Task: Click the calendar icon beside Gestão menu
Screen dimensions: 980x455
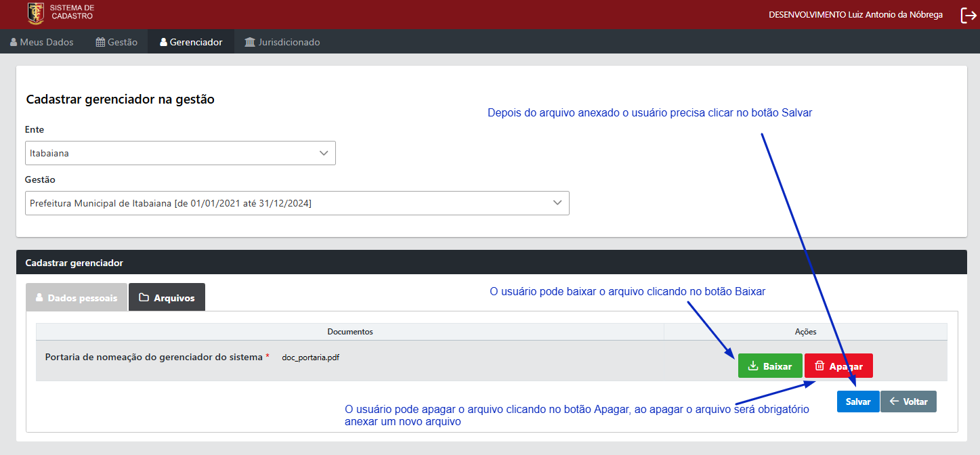Action: (x=101, y=42)
